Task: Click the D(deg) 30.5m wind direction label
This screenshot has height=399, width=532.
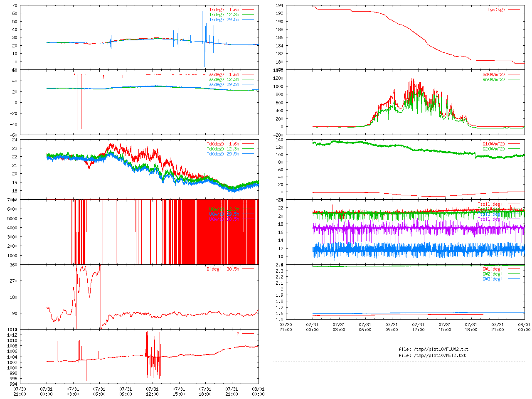Action: (x=223, y=269)
